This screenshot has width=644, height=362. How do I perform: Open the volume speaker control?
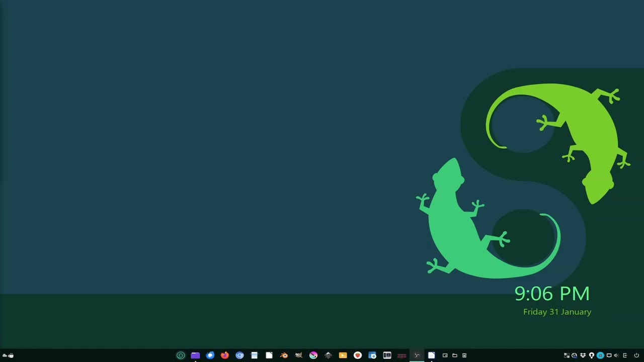click(616, 355)
